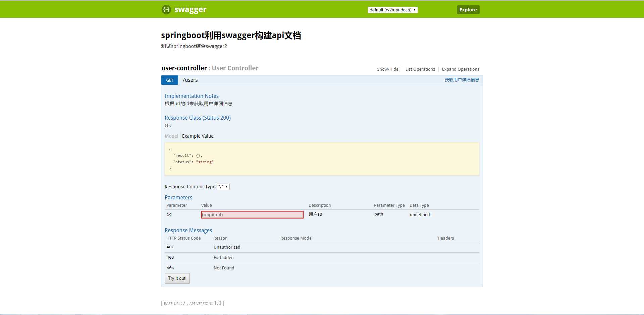Select the 403 status code cell
This screenshot has height=315, width=644.
tap(170, 257)
